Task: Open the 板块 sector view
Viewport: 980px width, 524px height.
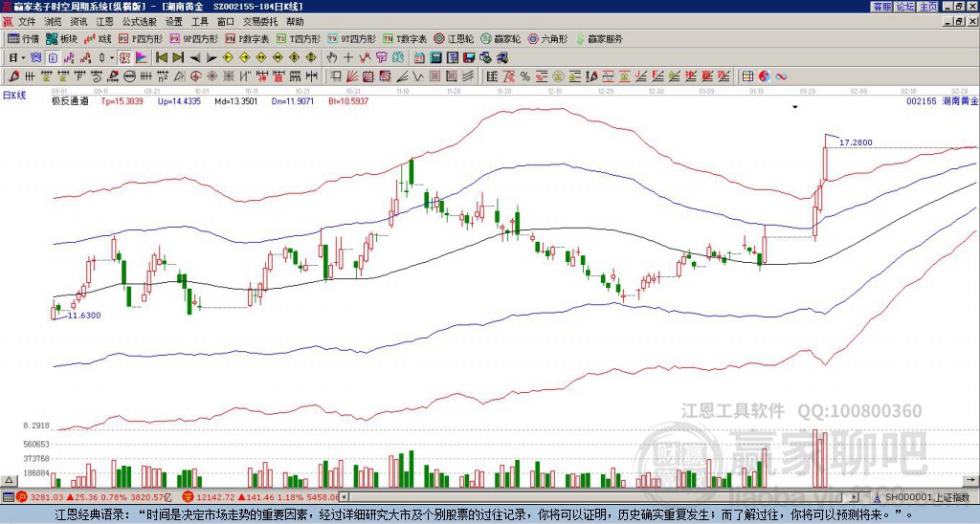Action: (62, 39)
